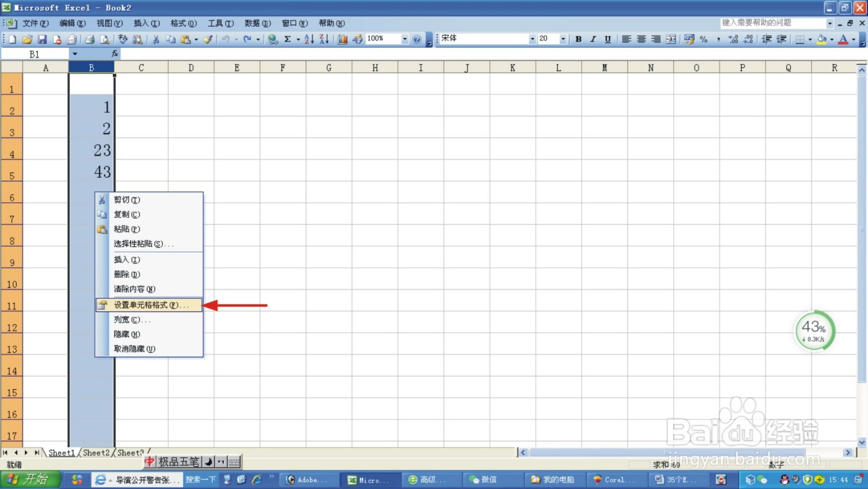Apply percent style formatting

[x=704, y=39]
